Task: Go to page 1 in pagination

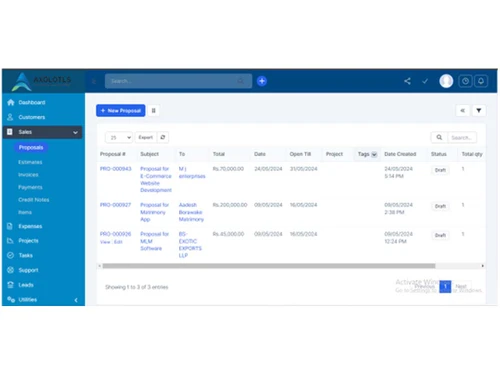Action: pyautogui.click(x=445, y=286)
